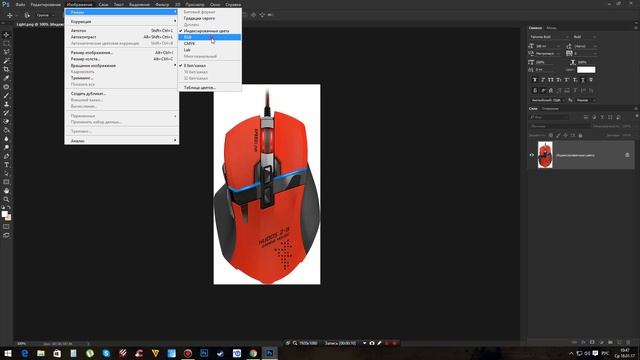
Task: Open the font size dropdown
Action: [548, 46]
